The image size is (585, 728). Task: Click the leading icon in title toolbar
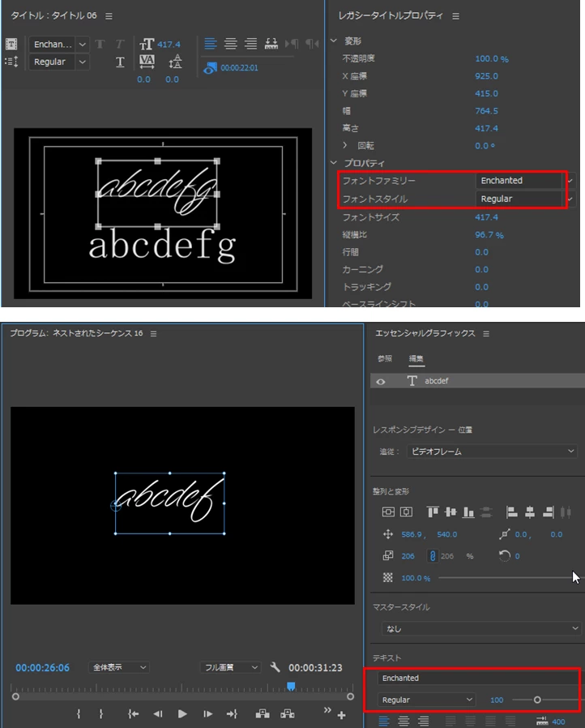coord(175,62)
